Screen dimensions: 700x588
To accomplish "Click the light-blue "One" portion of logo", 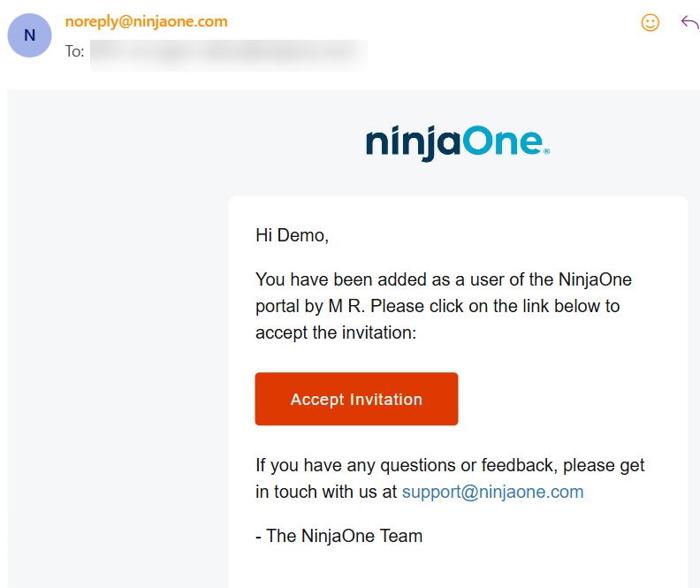I will point(498,141).
